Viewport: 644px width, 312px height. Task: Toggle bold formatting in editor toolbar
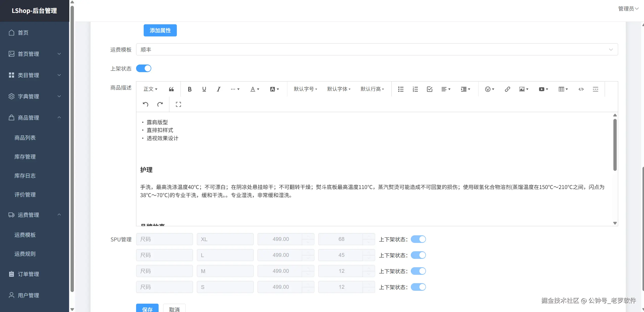coord(189,89)
